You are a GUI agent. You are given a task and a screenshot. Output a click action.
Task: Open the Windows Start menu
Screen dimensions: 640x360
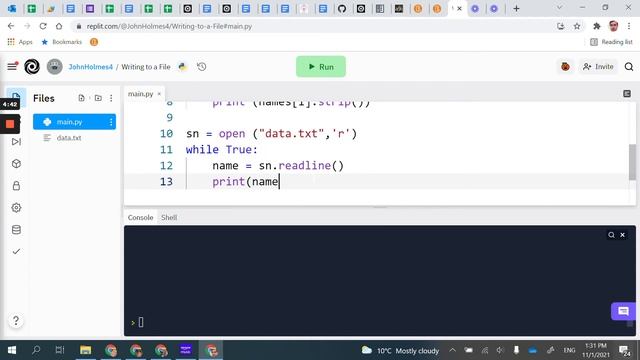12,350
